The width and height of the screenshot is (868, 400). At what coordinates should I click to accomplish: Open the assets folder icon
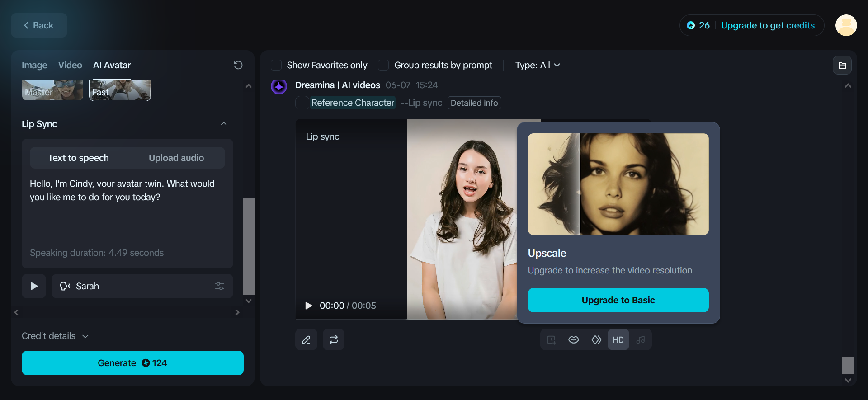click(842, 65)
